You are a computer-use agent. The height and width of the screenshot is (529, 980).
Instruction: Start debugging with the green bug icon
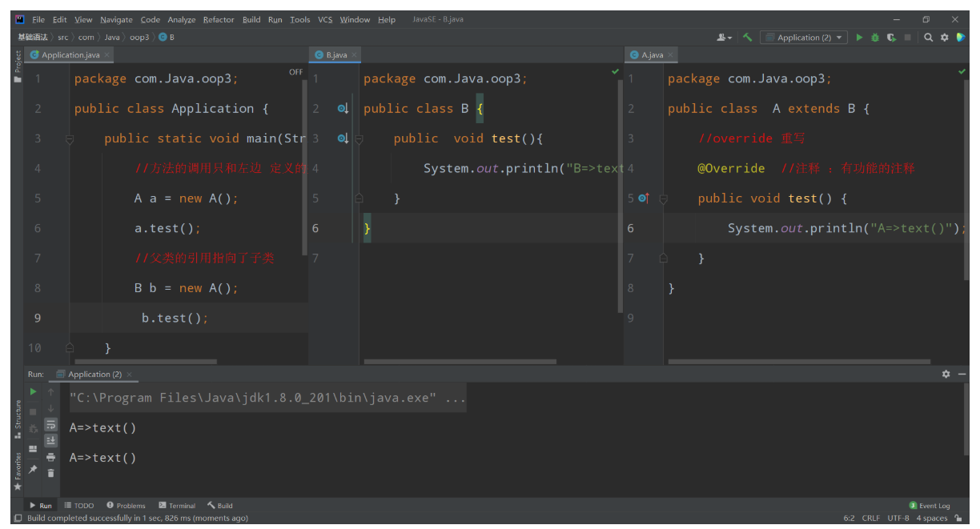pyautogui.click(x=875, y=38)
